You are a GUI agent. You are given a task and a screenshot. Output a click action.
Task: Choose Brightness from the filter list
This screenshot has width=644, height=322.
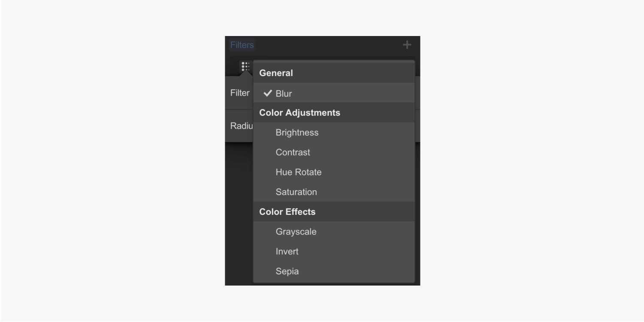tap(334, 132)
